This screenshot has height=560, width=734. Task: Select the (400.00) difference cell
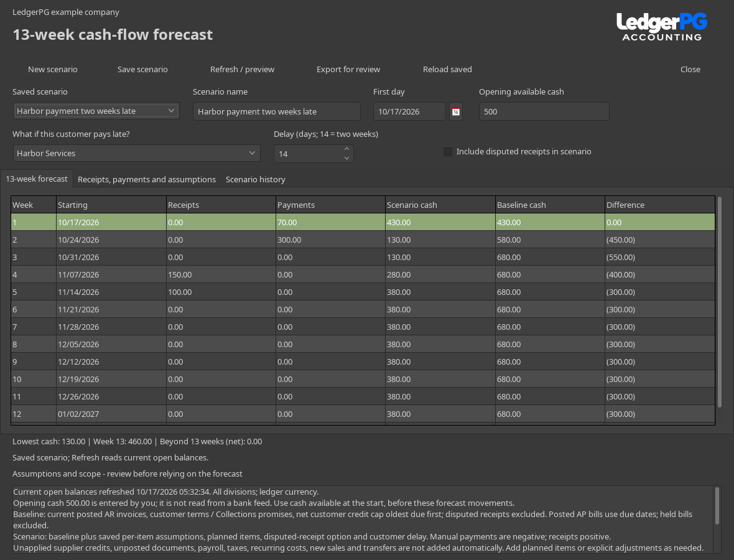pyautogui.click(x=660, y=274)
